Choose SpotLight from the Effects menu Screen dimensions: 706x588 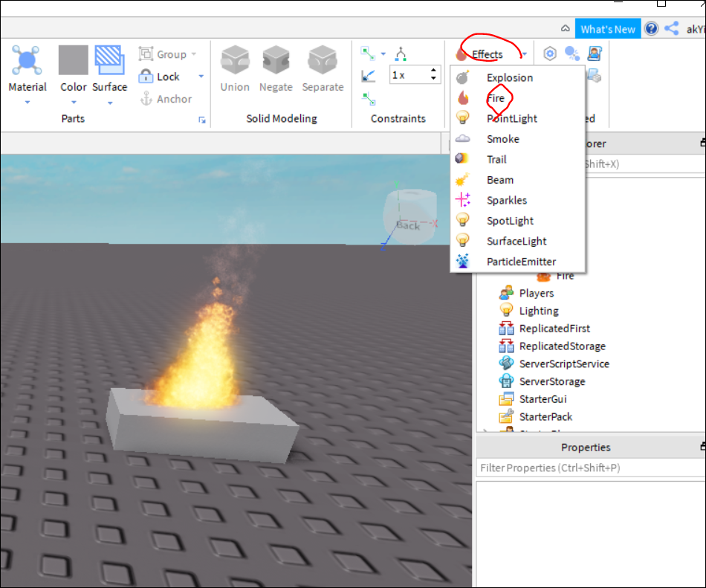click(x=517, y=221)
